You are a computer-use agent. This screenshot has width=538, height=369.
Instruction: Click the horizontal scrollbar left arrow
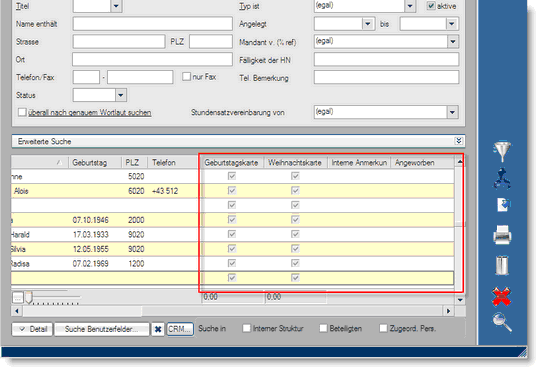click(x=17, y=311)
